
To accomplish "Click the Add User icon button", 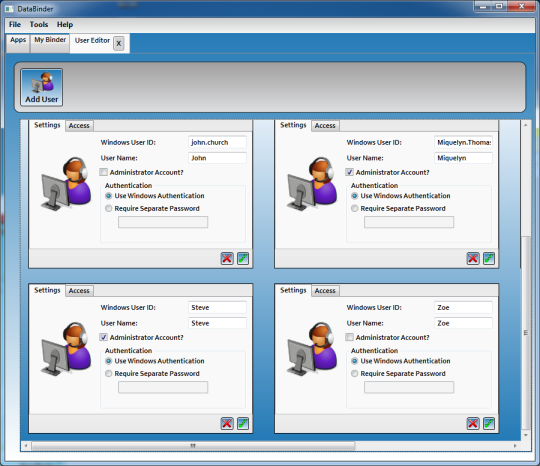I will [42, 87].
